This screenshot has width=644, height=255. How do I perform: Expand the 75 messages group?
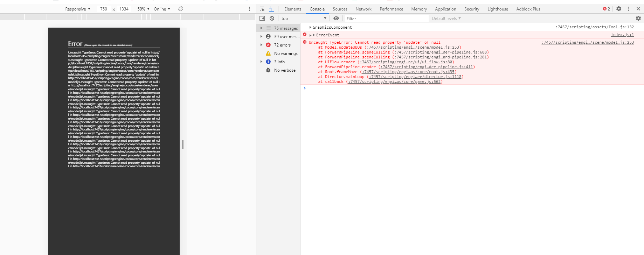(x=261, y=28)
